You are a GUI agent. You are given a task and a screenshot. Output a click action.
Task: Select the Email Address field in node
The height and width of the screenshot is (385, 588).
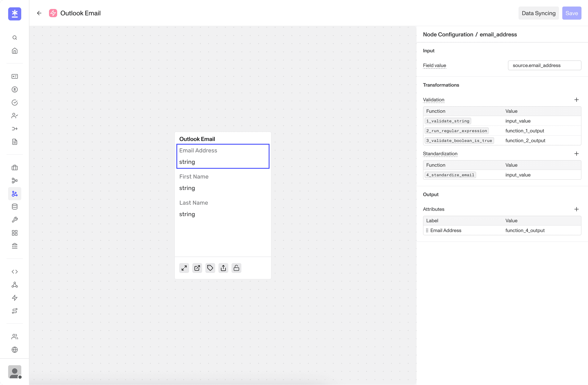point(223,156)
